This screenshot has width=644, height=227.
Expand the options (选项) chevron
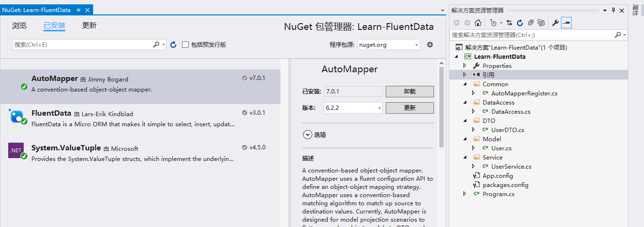[307, 135]
